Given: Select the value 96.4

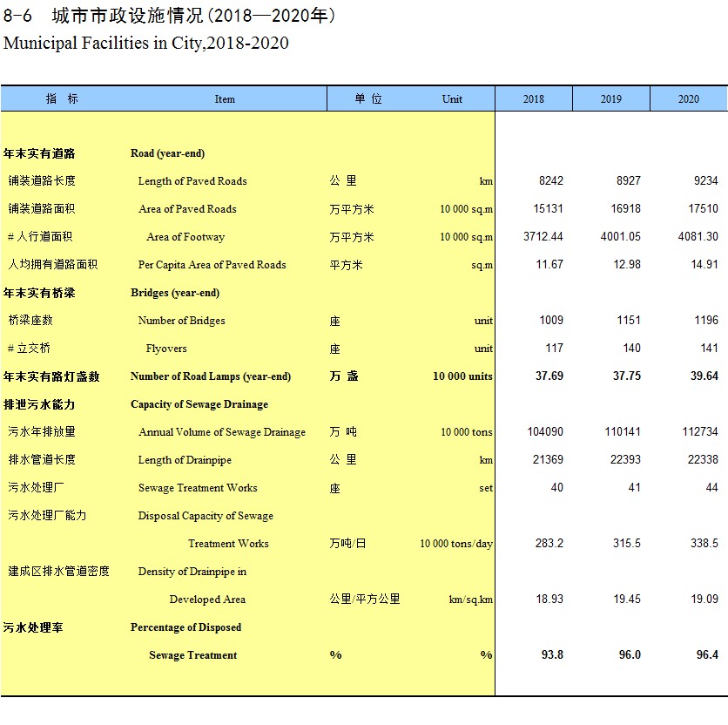Looking at the screenshot, I should 708,654.
